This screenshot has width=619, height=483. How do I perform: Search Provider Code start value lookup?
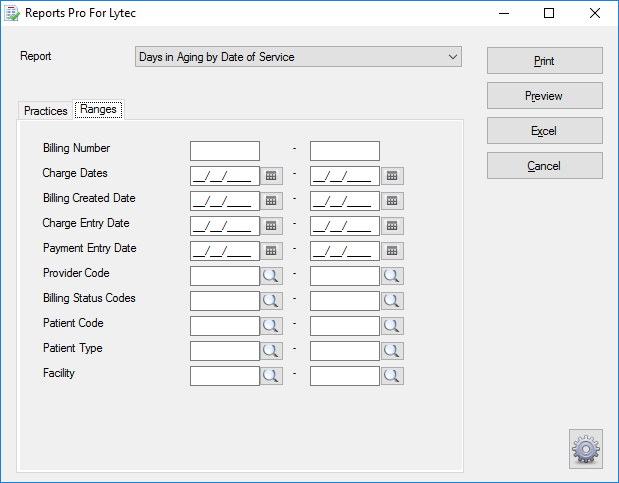(x=271, y=275)
